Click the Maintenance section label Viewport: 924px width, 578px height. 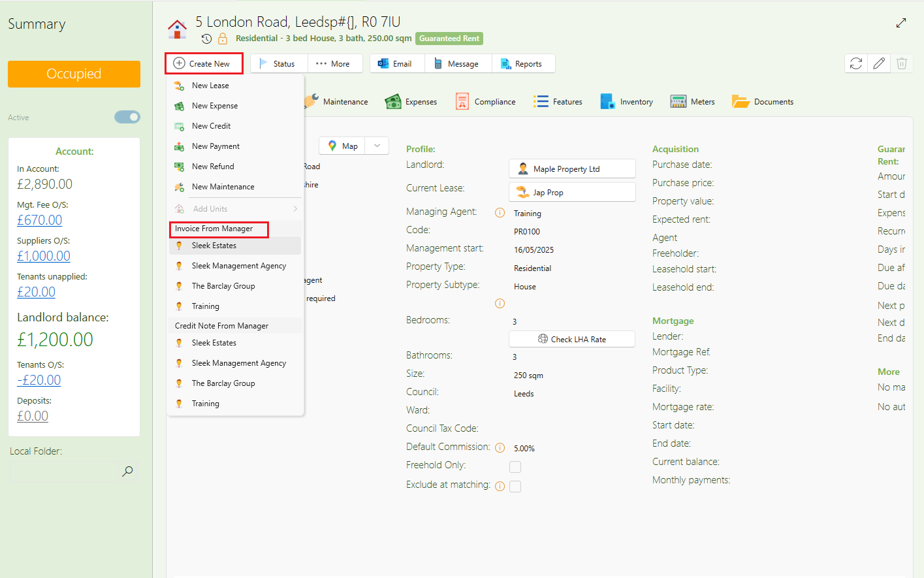pyautogui.click(x=345, y=102)
